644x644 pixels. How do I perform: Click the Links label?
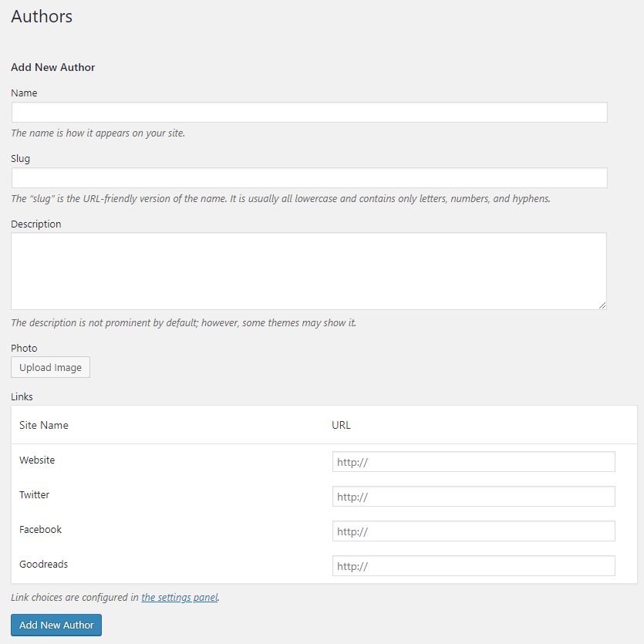(x=22, y=396)
